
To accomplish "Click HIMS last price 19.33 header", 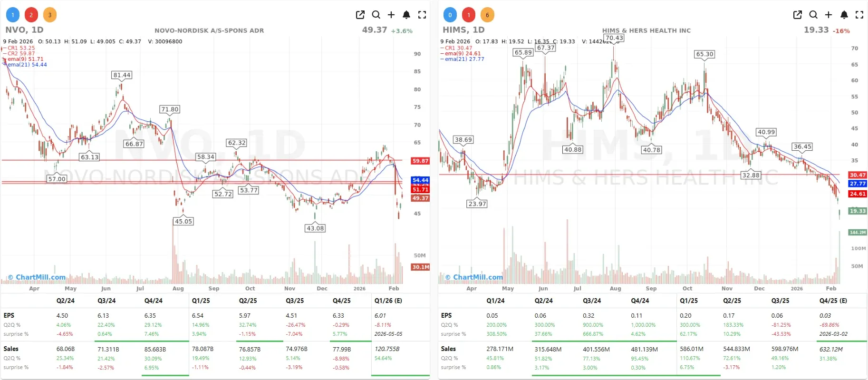I will tap(816, 30).
